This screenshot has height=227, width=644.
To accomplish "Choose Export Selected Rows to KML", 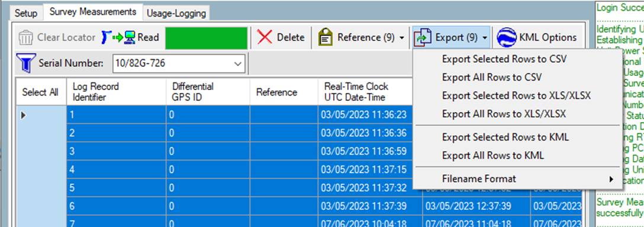I will coord(505,137).
